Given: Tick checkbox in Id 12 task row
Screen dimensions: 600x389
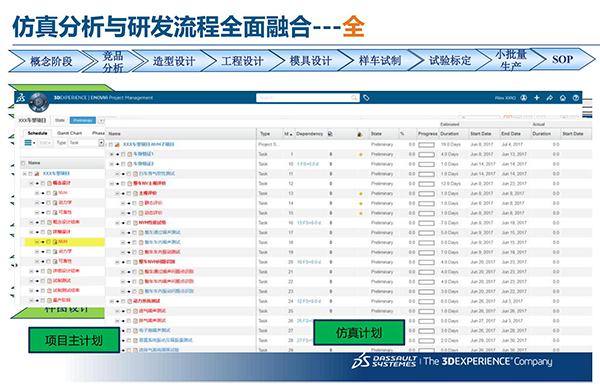Looking at the screenshot, I should tap(123, 184).
